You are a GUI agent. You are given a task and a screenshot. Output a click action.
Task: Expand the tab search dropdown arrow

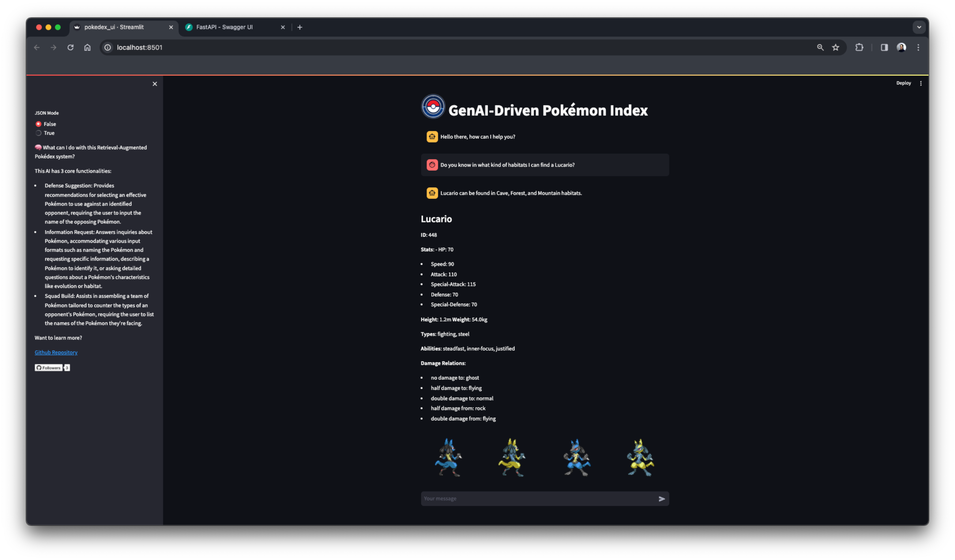point(919,27)
